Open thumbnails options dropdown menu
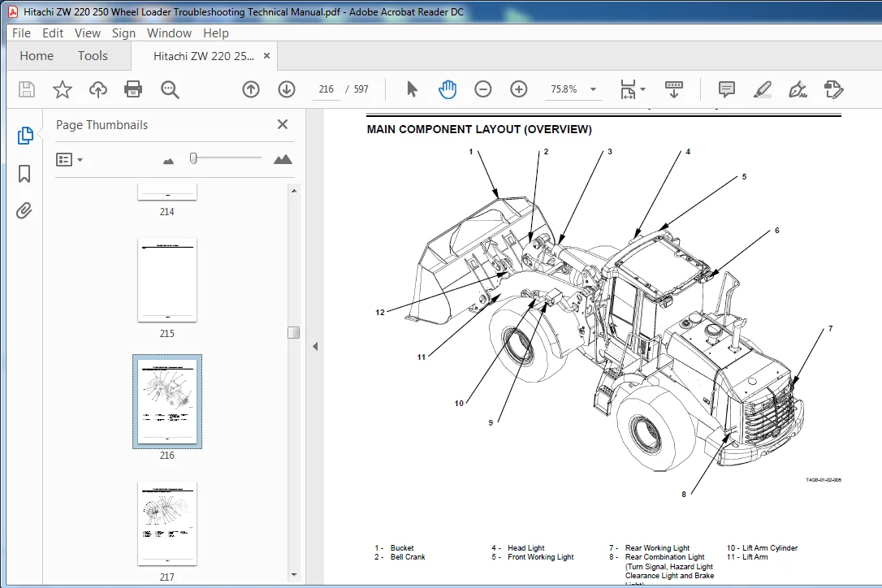Image resolution: width=882 pixels, height=588 pixels. pos(69,160)
